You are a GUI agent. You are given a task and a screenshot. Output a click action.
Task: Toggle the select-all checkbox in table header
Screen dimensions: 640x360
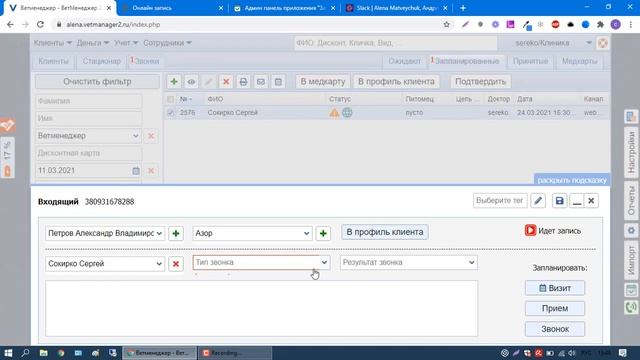171,99
